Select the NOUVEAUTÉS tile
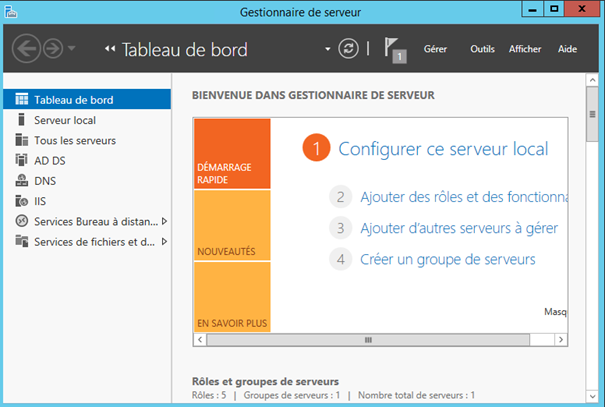Viewport: 605px width, 407px height. point(232,225)
